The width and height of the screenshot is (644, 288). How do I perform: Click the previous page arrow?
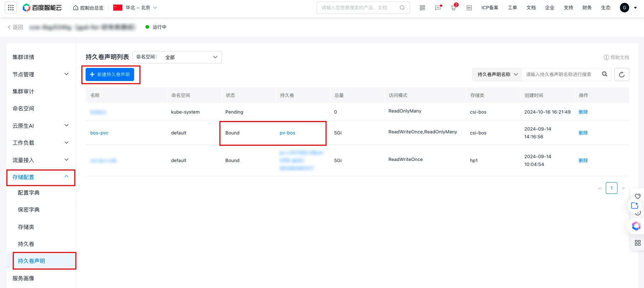[x=600, y=188]
